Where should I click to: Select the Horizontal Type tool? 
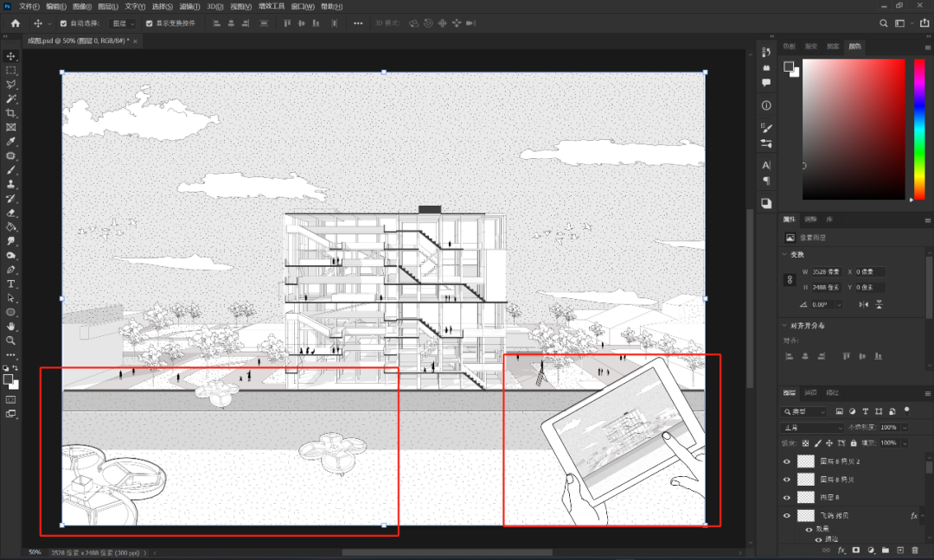(10, 283)
